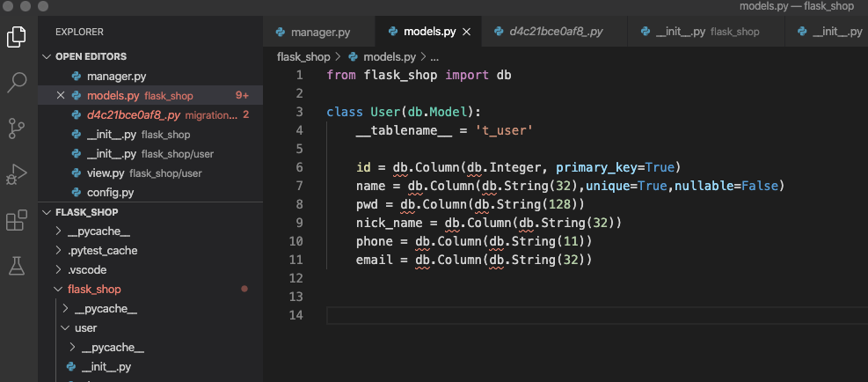The image size is (868, 382).
Task: Click the 9+ problems badge on models.py
Action: [242, 95]
